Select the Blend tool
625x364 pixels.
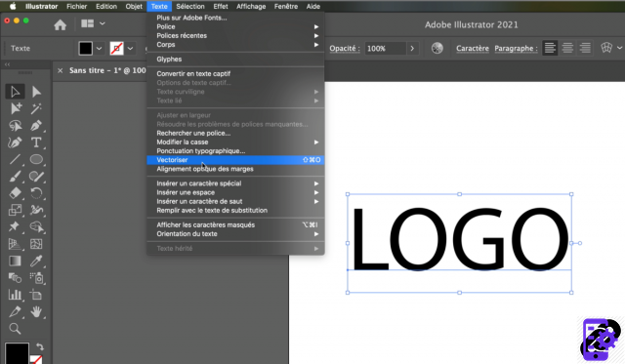(16, 277)
